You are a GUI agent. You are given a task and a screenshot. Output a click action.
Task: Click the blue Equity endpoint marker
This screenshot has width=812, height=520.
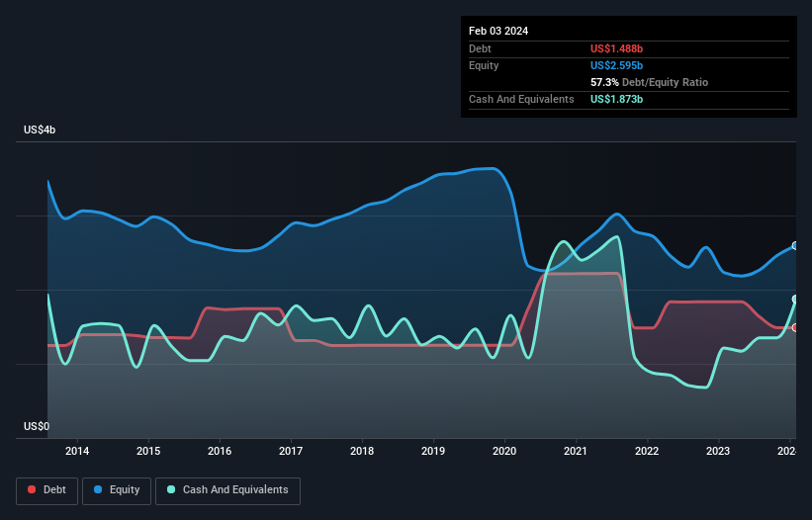(795, 246)
